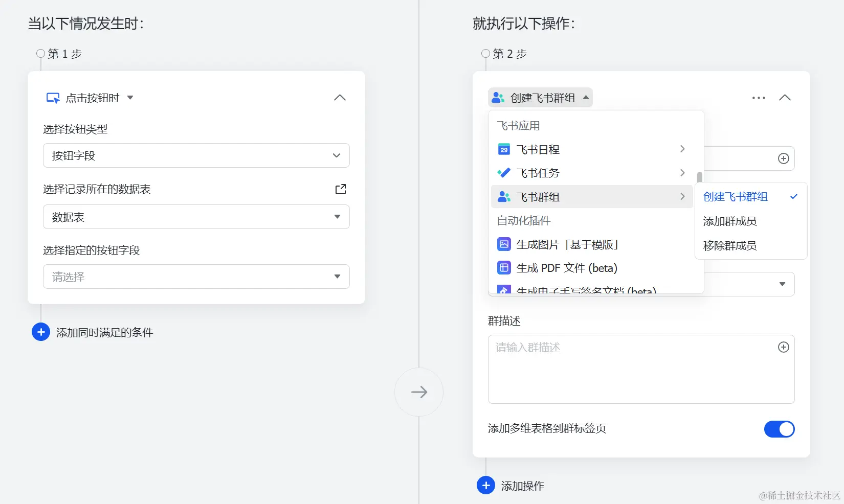Open the 数据表 table dropdown
The width and height of the screenshot is (844, 504).
196,217
